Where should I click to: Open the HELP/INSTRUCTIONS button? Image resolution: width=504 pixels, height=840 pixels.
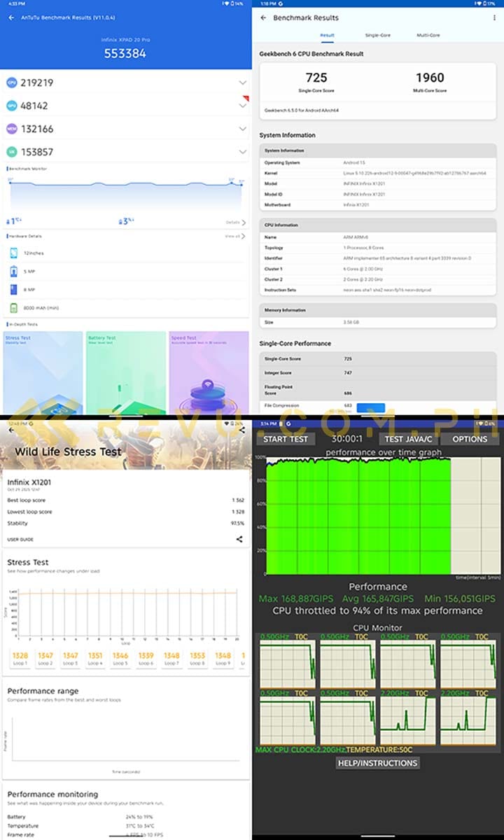click(377, 763)
